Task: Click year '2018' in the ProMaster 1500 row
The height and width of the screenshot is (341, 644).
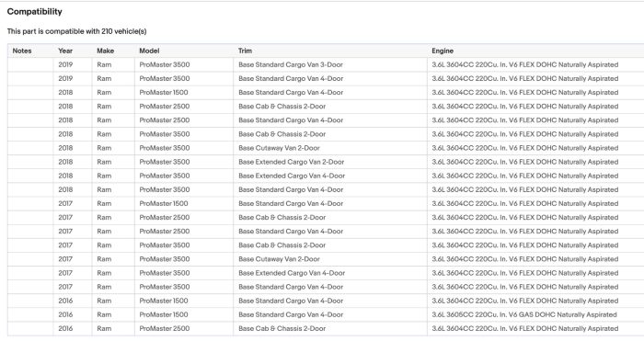Action: [65, 93]
